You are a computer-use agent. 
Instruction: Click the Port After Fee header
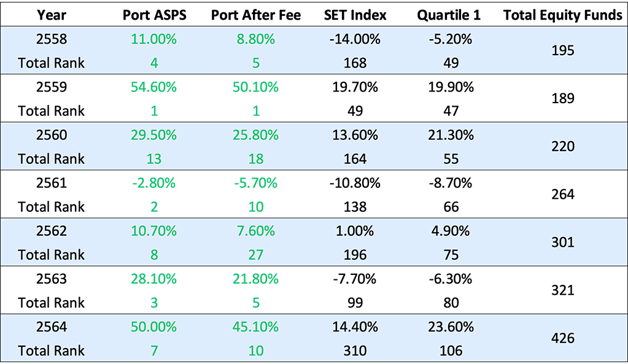(256, 15)
